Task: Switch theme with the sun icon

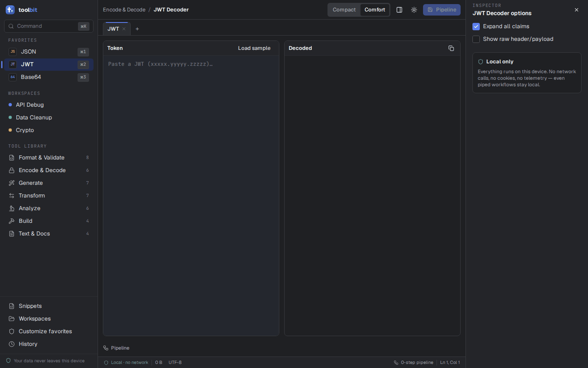Action: pos(414,10)
